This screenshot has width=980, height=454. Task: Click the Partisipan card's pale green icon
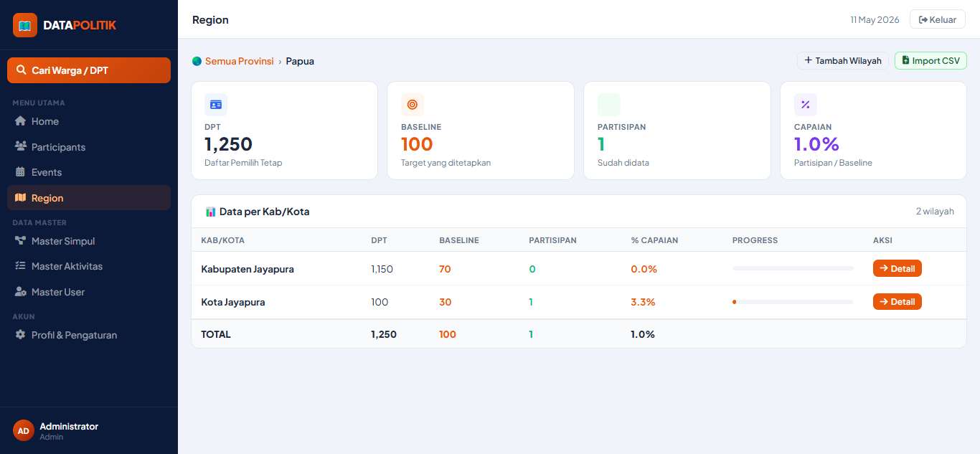609,105
